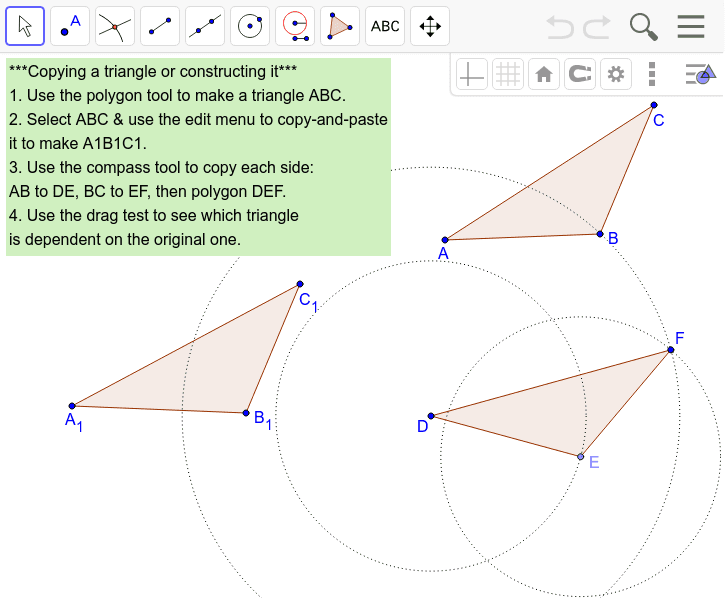Open graphics settings gear
Image resolution: width=725 pixels, height=600 pixels.
[616, 74]
